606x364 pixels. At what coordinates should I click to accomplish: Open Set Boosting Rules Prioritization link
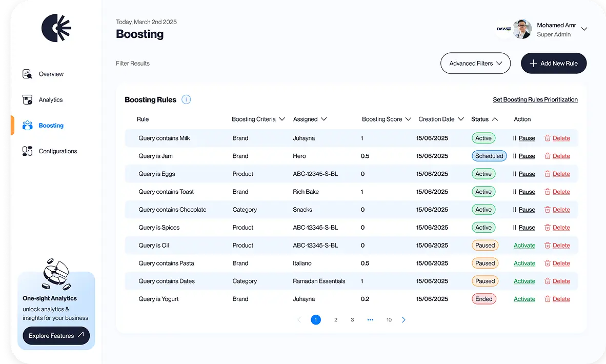(x=535, y=99)
